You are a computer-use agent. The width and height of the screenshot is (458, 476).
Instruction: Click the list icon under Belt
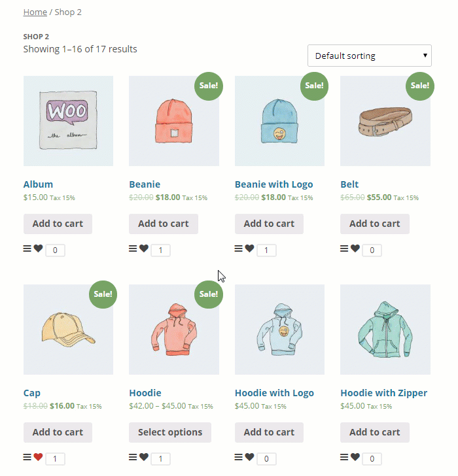(344, 248)
